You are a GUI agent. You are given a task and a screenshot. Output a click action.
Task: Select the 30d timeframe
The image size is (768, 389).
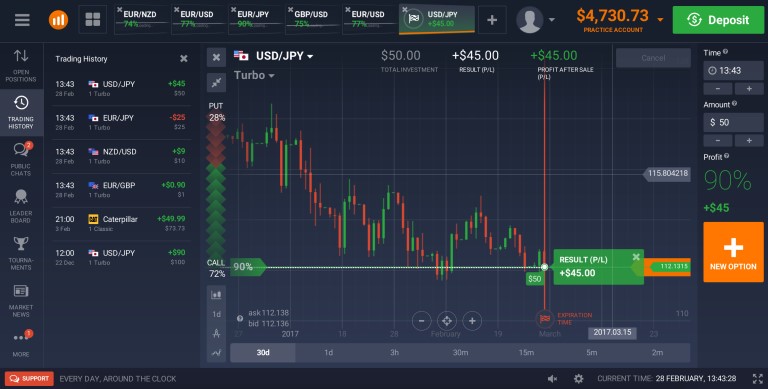pos(263,353)
